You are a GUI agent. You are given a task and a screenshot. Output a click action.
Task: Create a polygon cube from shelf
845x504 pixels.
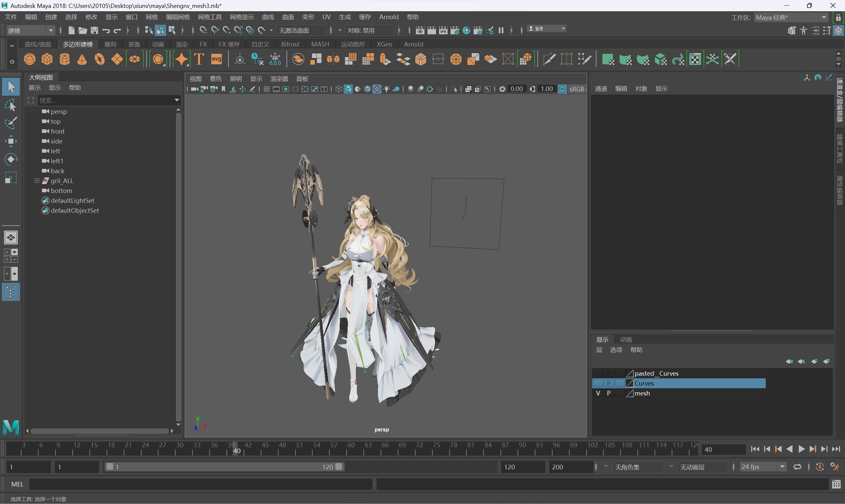(47, 59)
